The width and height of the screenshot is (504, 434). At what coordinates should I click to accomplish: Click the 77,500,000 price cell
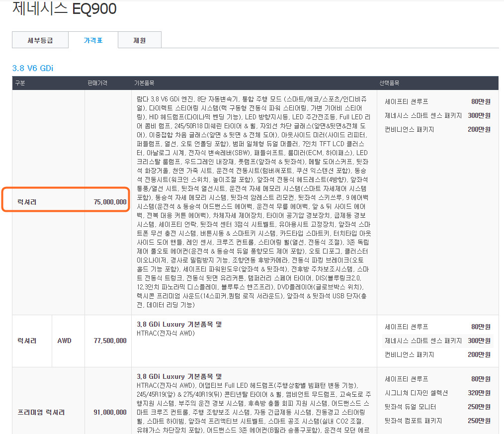tap(110, 341)
